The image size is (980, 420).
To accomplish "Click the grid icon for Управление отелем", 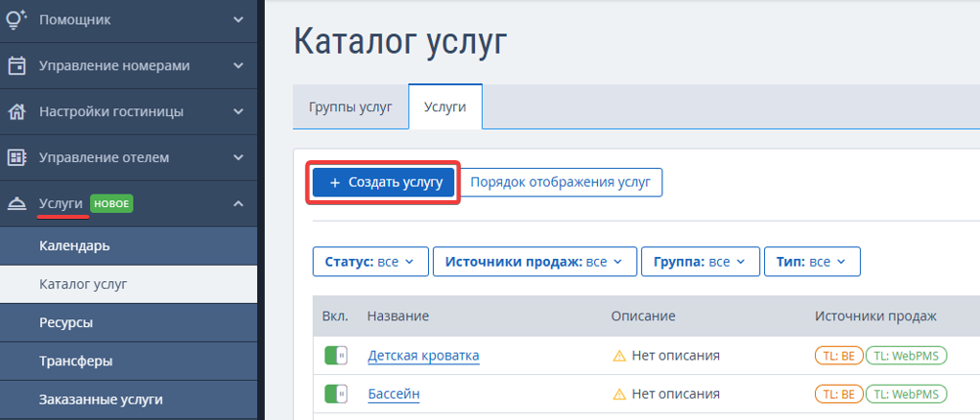I will 17,157.
